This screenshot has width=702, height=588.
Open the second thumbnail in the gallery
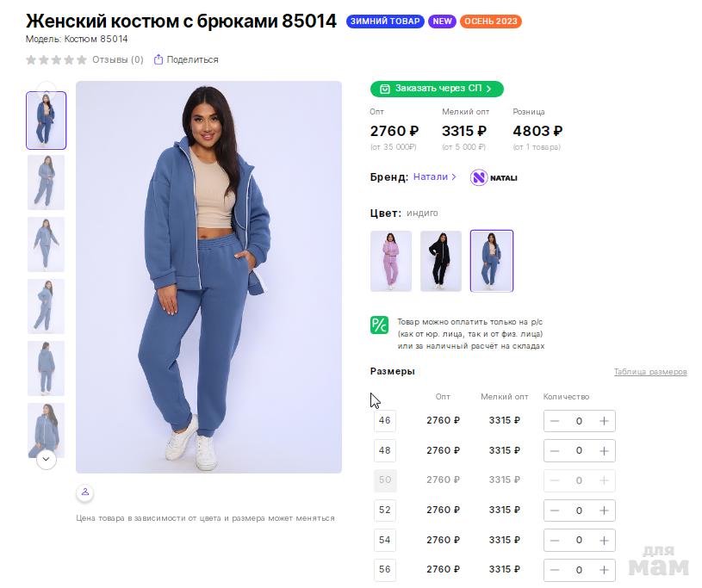pos(46,182)
